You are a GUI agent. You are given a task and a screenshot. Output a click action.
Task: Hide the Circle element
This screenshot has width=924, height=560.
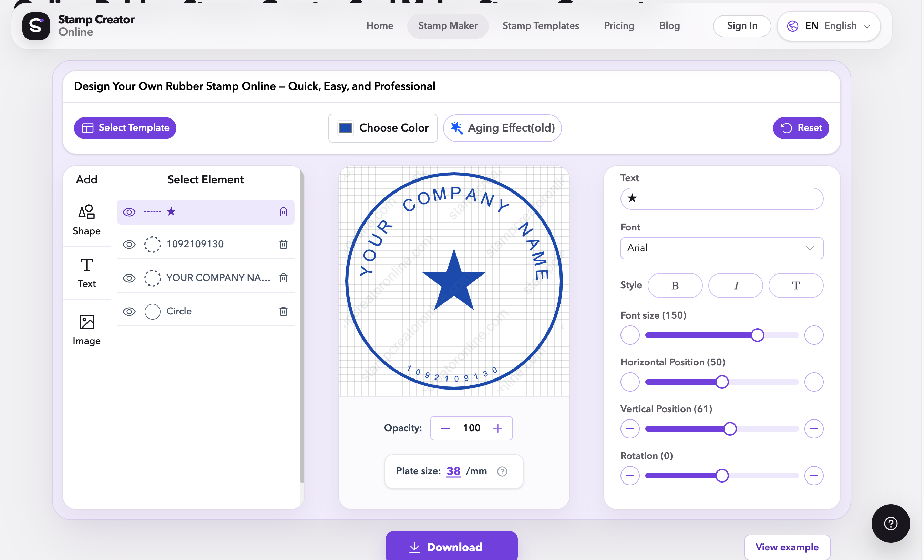129,311
